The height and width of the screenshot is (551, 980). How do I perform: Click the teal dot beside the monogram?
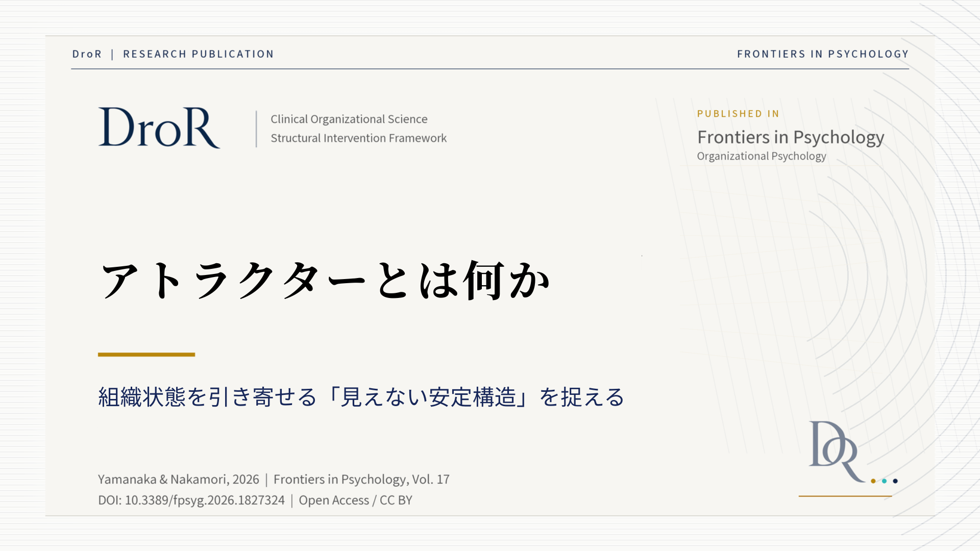(x=885, y=481)
